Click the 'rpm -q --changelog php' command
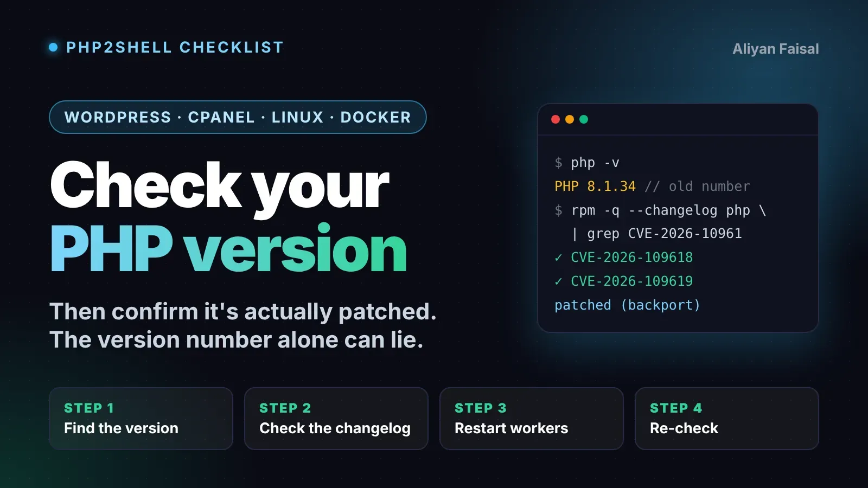This screenshot has height=488, width=868. (661, 210)
